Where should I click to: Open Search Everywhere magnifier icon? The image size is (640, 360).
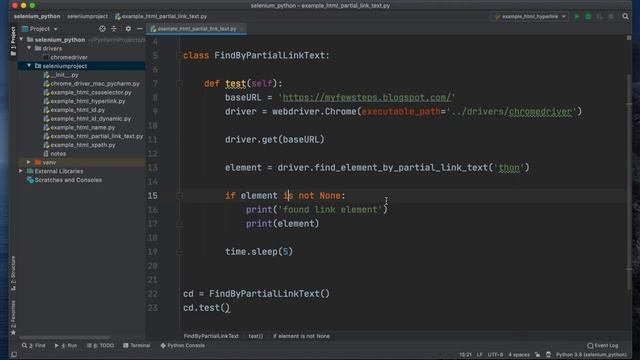(x=625, y=16)
